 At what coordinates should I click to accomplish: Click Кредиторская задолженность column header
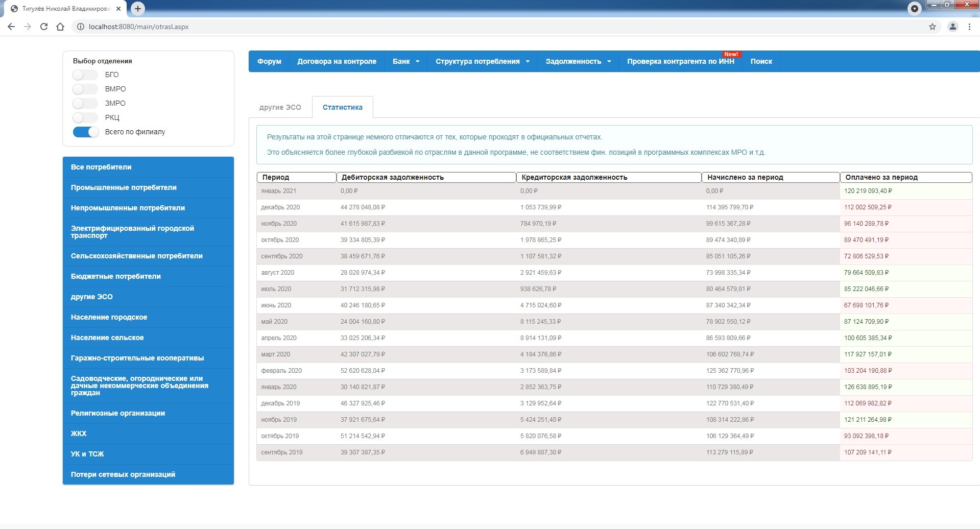pyautogui.click(x=609, y=177)
